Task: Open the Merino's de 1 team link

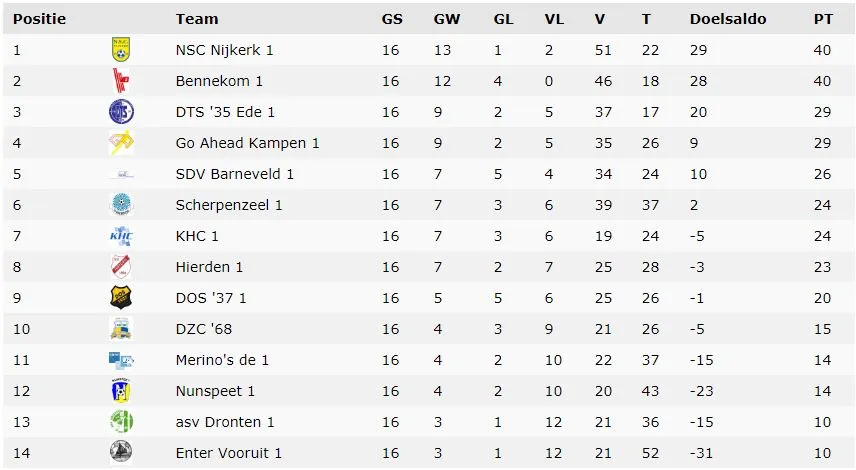Action: 222,360
